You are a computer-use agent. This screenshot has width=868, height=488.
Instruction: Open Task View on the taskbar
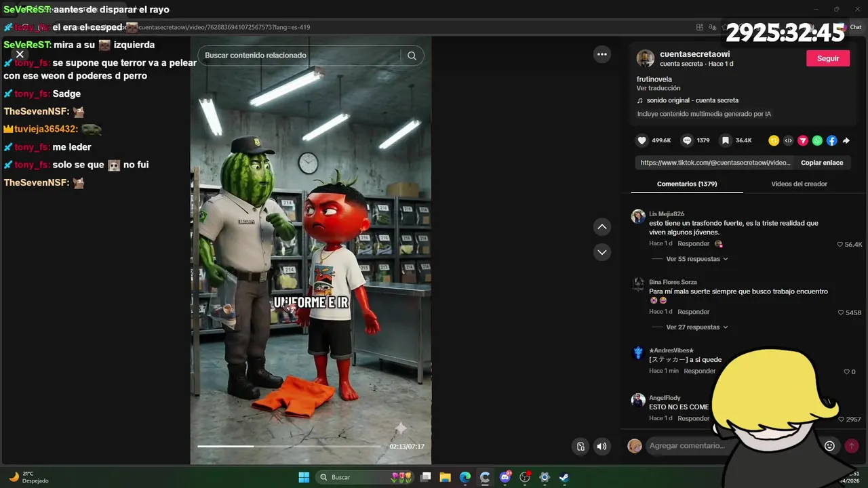[426, 477]
